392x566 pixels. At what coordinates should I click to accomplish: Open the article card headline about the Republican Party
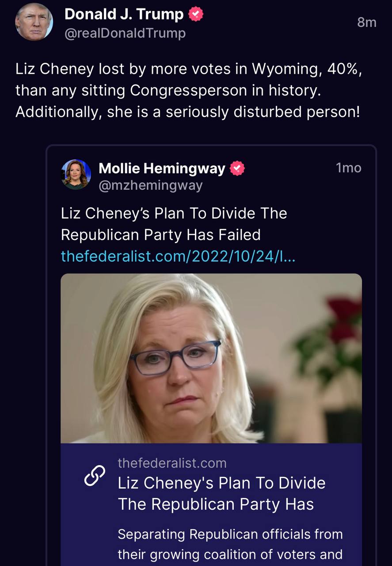tap(221, 493)
